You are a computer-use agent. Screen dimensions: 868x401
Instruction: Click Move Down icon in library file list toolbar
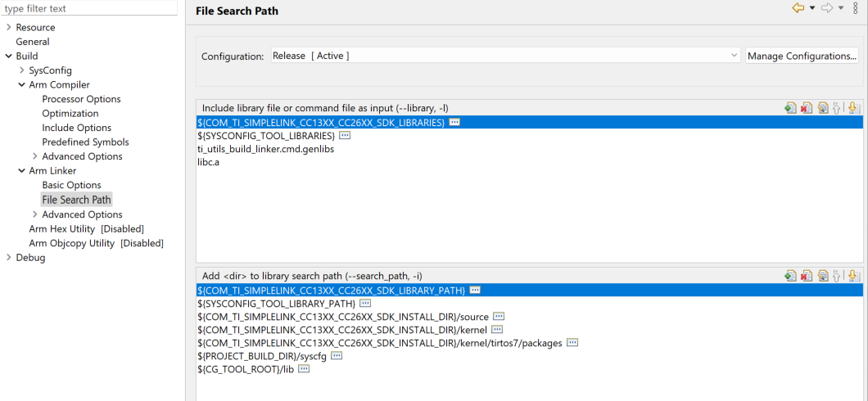[x=852, y=108]
